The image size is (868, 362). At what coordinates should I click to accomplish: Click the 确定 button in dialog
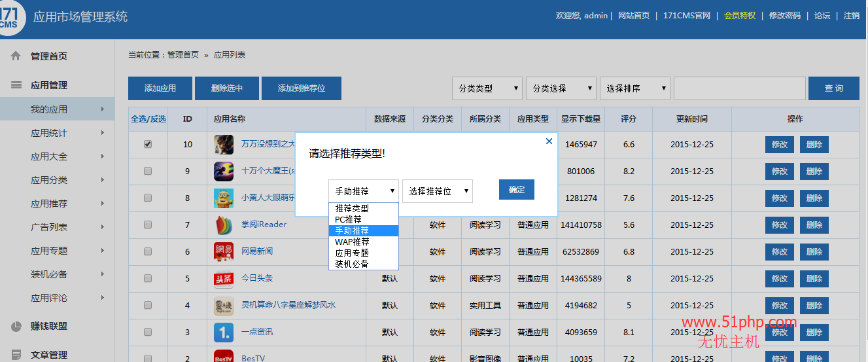point(516,190)
